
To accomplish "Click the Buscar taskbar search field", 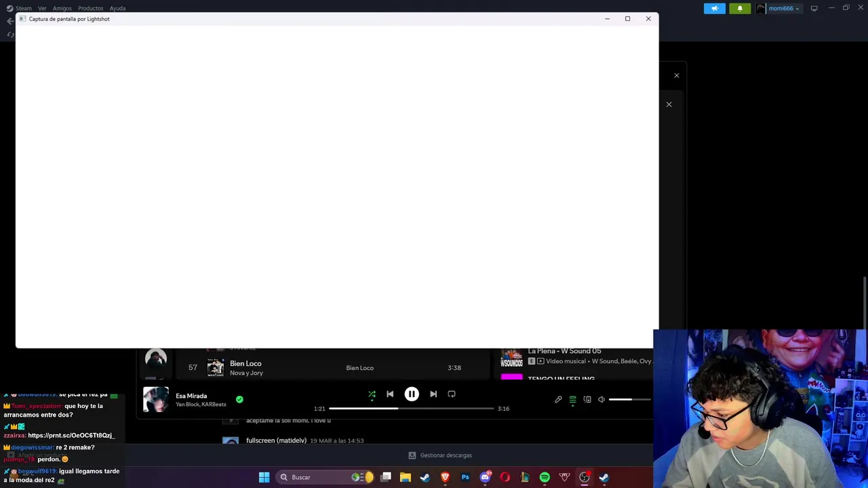I will click(x=325, y=477).
